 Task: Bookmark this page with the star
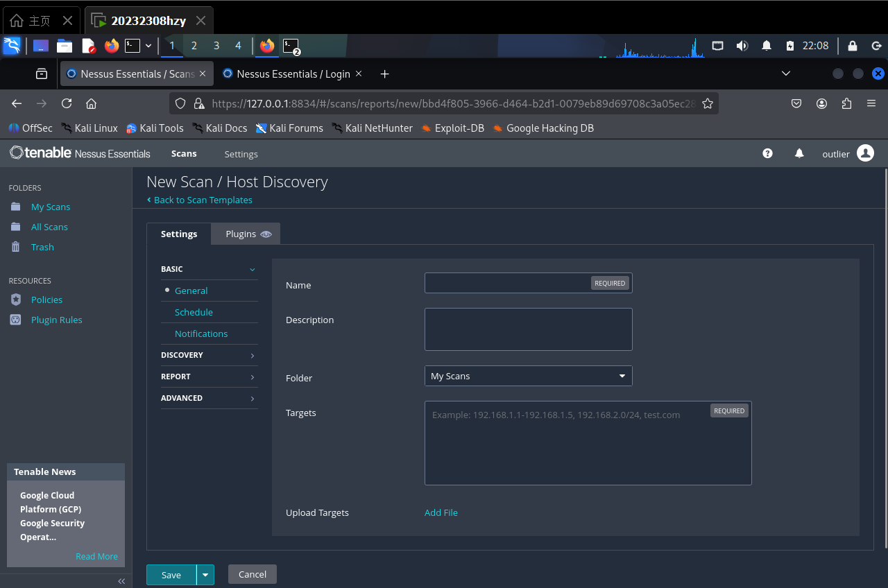coord(708,103)
